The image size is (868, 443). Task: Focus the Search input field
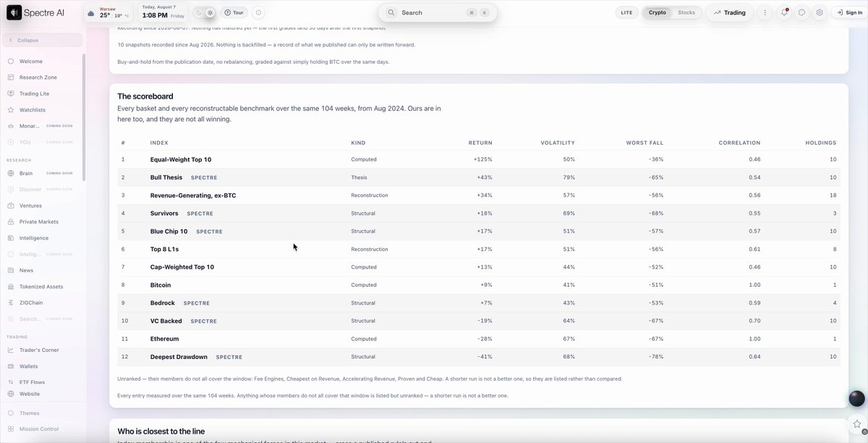(x=438, y=12)
